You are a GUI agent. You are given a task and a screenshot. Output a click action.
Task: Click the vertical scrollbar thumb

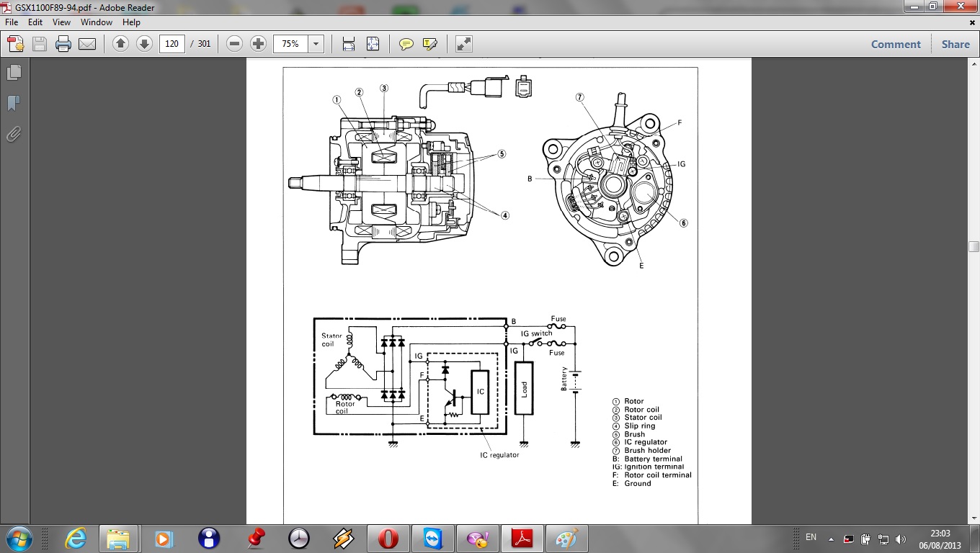click(x=974, y=246)
